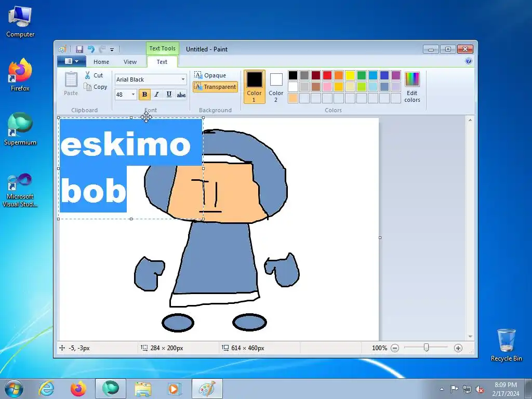Click the text box move handle
This screenshot has width=532, height=399.
[x=146, y=118]
